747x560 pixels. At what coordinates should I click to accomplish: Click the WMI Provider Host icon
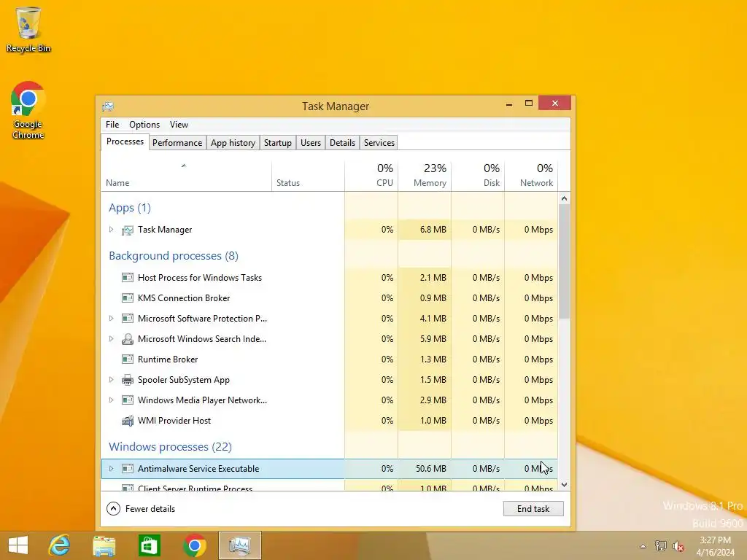127,421
